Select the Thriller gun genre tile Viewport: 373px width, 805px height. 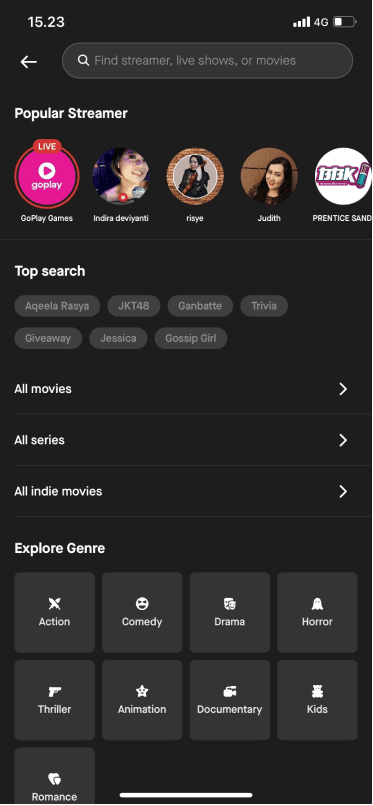[x=54, y=700]
